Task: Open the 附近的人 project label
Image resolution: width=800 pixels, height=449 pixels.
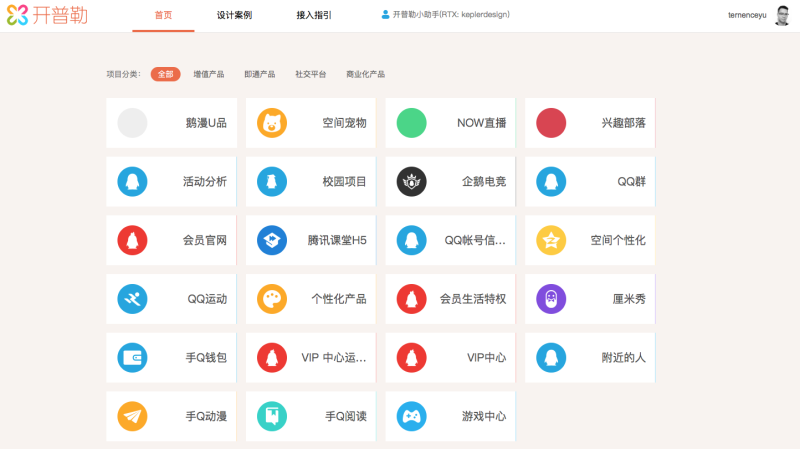Action: click(x=623, y=358)
